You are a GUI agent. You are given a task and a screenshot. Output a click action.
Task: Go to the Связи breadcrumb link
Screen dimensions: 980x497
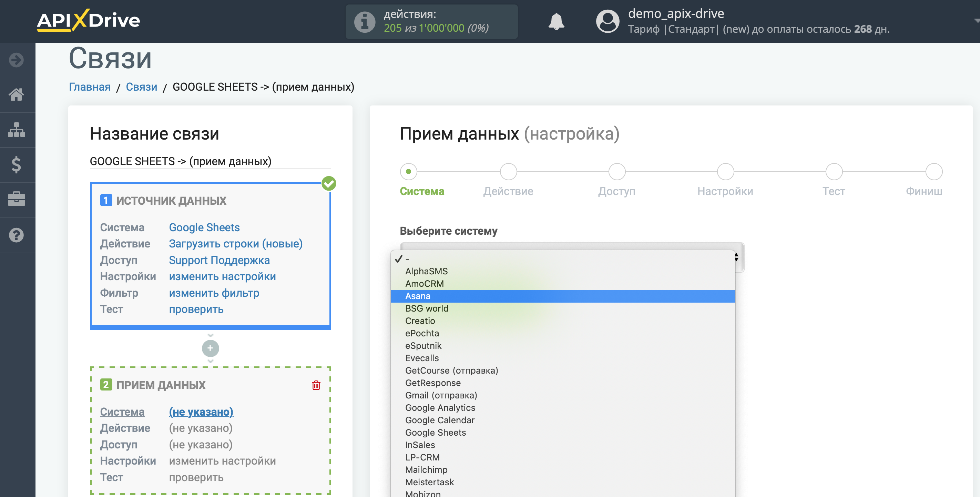(x=142, y=87)
